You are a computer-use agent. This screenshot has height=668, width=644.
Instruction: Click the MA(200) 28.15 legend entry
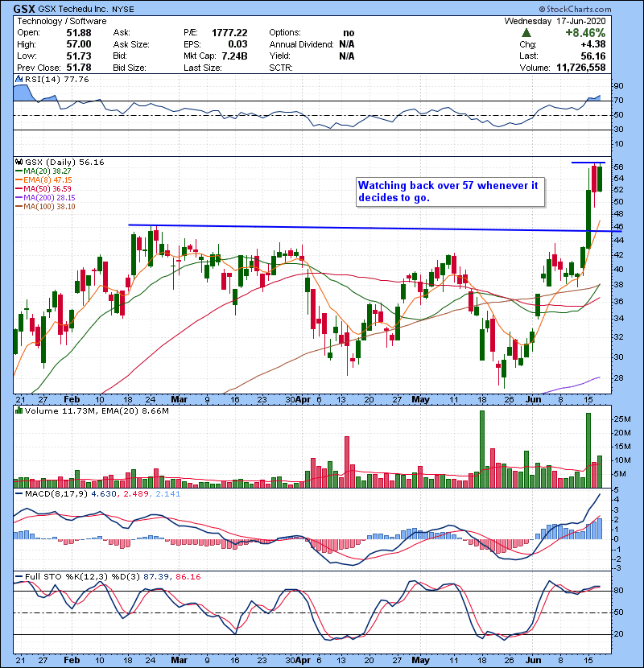(45, 198)
